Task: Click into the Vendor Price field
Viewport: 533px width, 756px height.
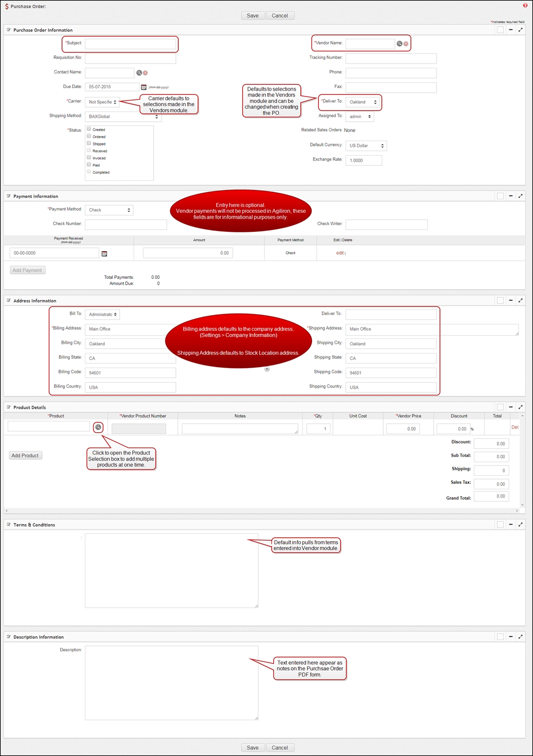Action: pyautogui.click(x=403, y=429)
